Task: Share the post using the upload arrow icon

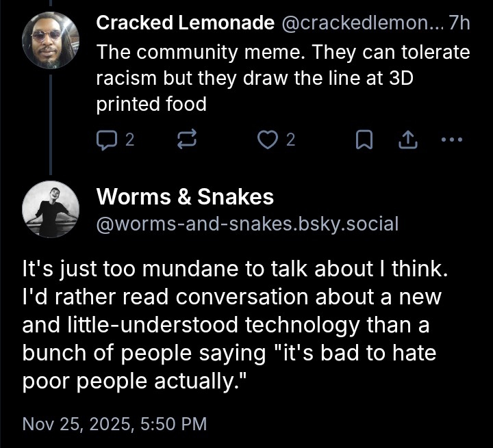Action: 407,140
